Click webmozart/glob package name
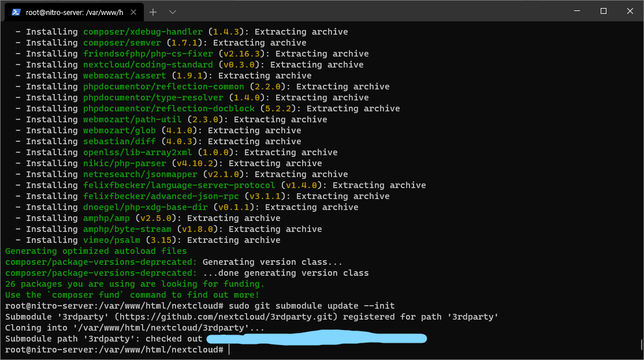Viewport: 644px width, 360px height. 120,130
